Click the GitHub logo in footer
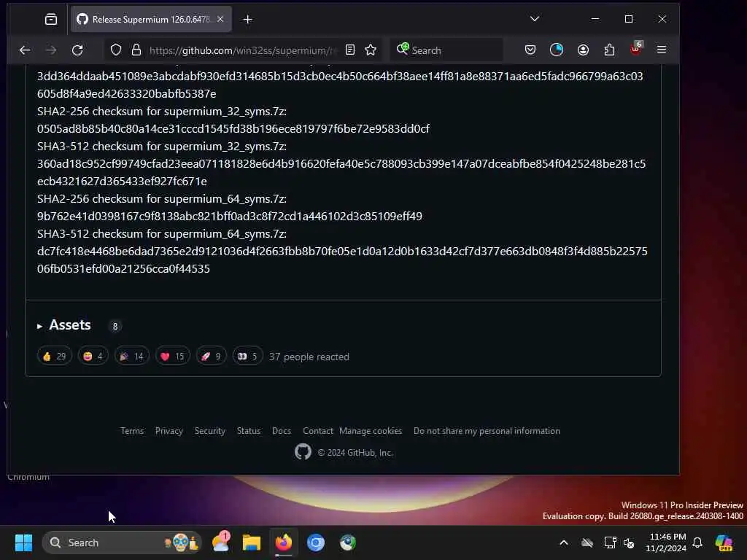Screen dimensions: 747x560 tap(303, 451)
